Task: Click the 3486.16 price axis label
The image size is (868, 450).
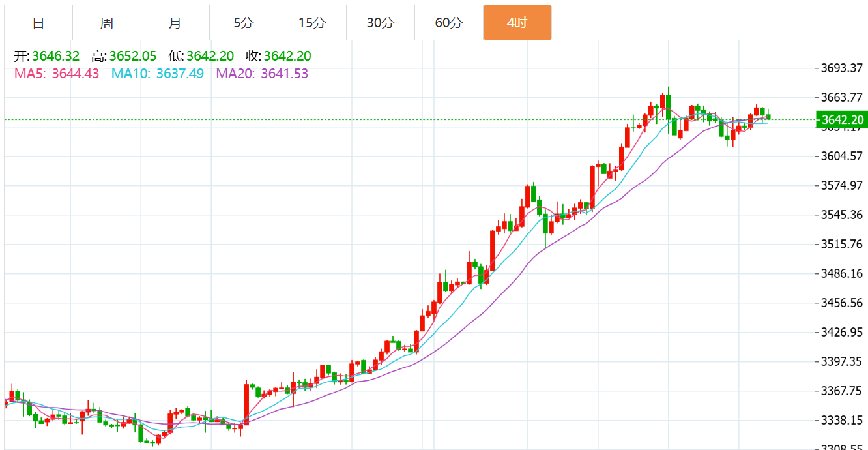Action: [x=842, y=273]
